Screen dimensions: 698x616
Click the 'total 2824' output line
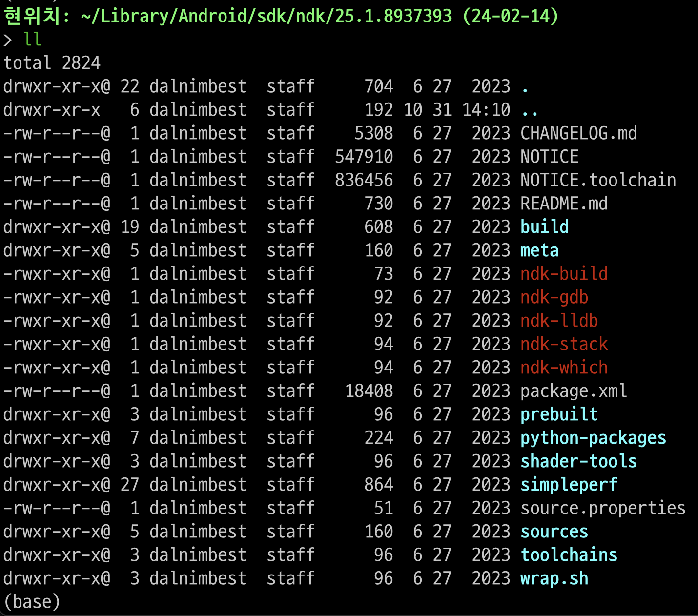pos(52,63)
